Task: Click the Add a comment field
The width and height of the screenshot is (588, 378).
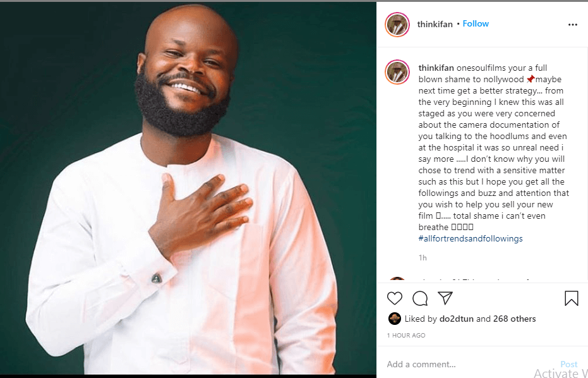Action: pyautogui.click(x=467, y=364)
